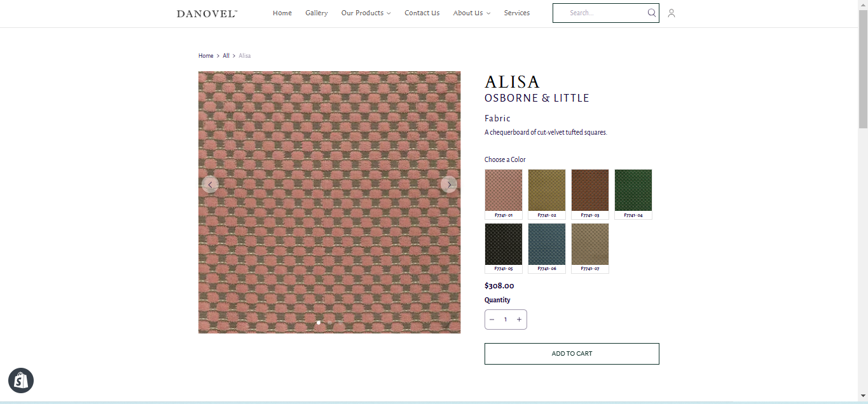
Task: Click the main Alisa fabric image
Action: point(329,202)
